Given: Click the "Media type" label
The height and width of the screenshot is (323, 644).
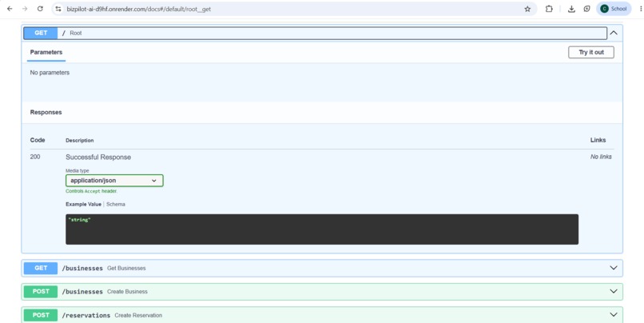Looking at the screenshot, I should [78, 170].
